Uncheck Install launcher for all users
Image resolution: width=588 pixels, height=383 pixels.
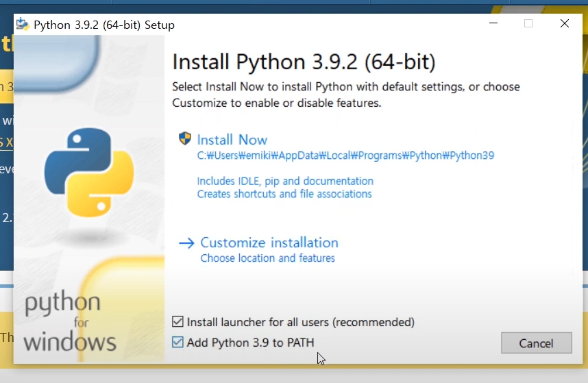click(177, 321)
